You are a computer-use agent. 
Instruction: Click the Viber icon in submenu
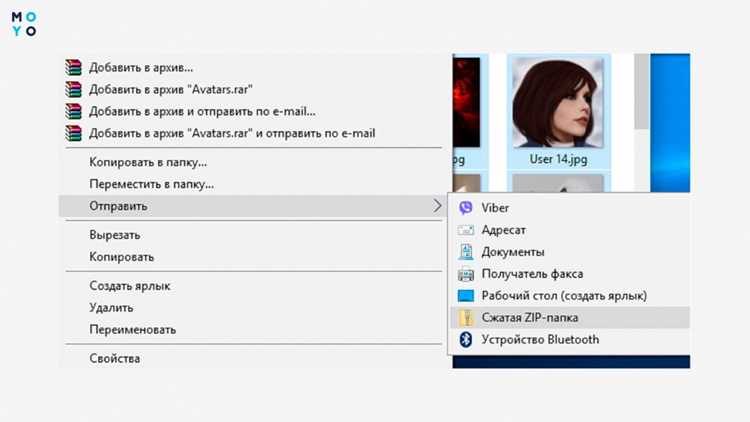point(465,208)
